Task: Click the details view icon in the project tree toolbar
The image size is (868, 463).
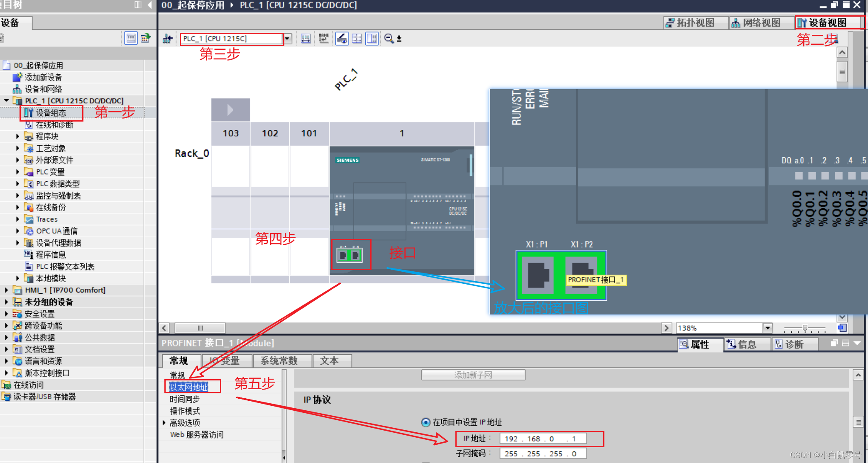Action: click(x=131, y=38)
